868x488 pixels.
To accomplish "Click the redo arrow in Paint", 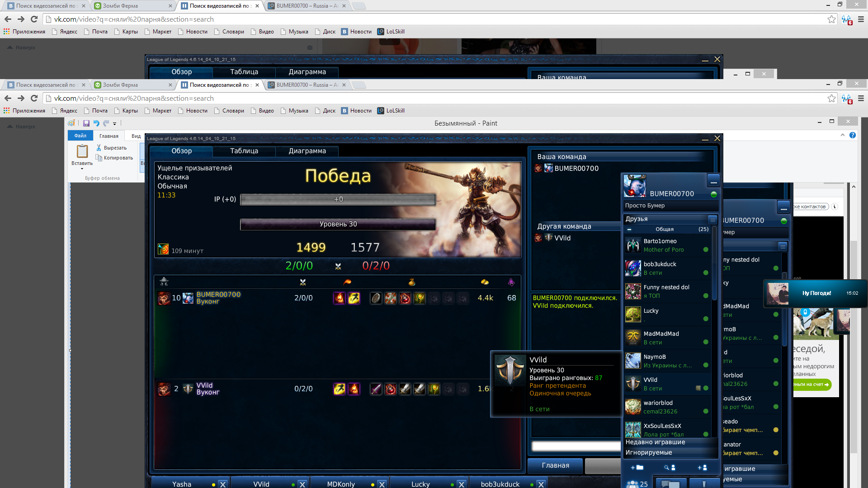I will point(106,123).
